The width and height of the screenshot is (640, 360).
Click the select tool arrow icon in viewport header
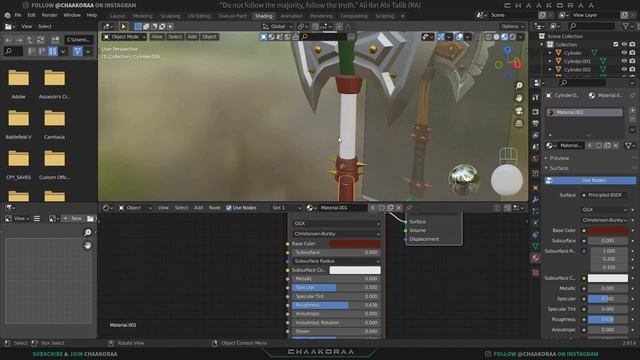[123, 27]
